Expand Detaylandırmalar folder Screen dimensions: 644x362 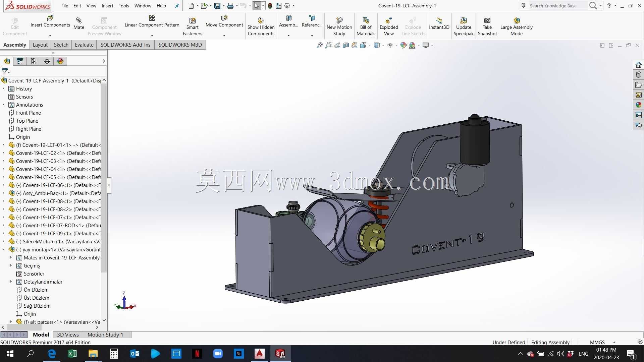11,282
